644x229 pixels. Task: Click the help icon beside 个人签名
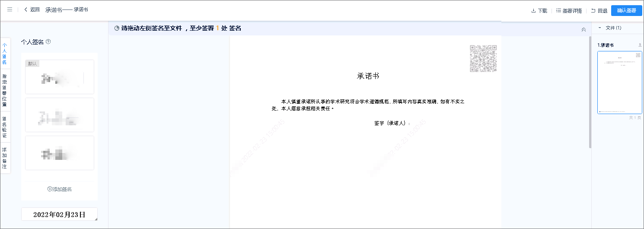click(48, 42)
